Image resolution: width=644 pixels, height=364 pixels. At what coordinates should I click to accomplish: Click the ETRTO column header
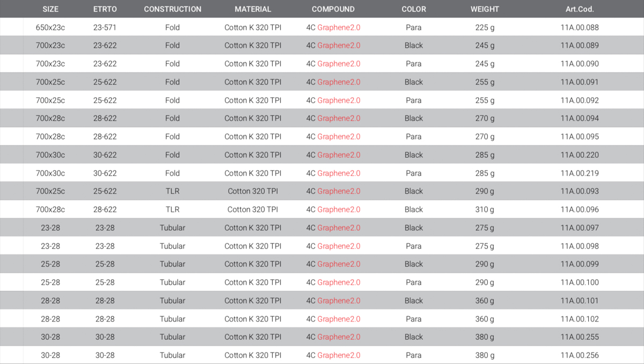105,9
